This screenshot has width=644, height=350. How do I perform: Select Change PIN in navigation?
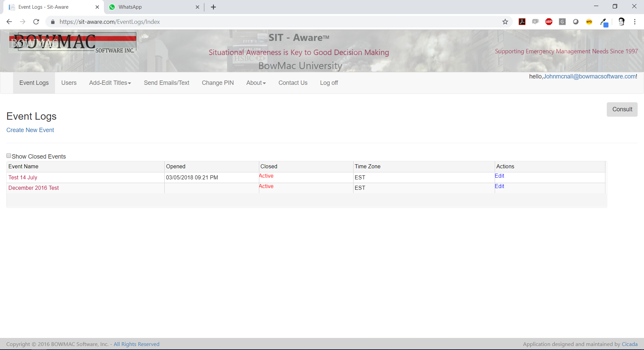click(218, 83)
